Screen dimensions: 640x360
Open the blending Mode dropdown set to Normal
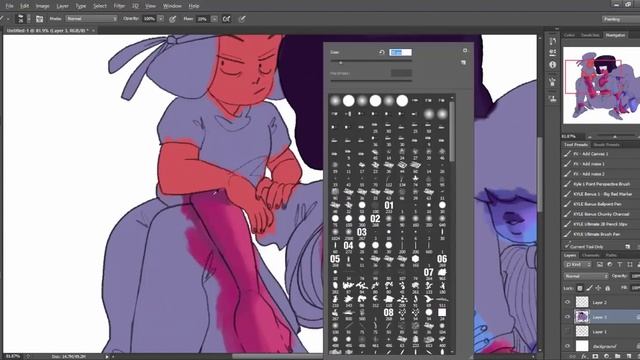click(91, 19)
